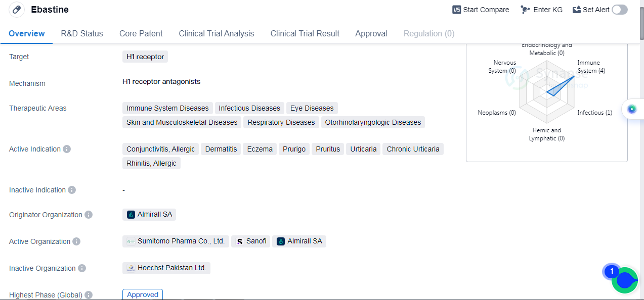This screenshot has height=300, width=644.
Task: Click info icon beside Active Organization
Action: click(76, 241)
